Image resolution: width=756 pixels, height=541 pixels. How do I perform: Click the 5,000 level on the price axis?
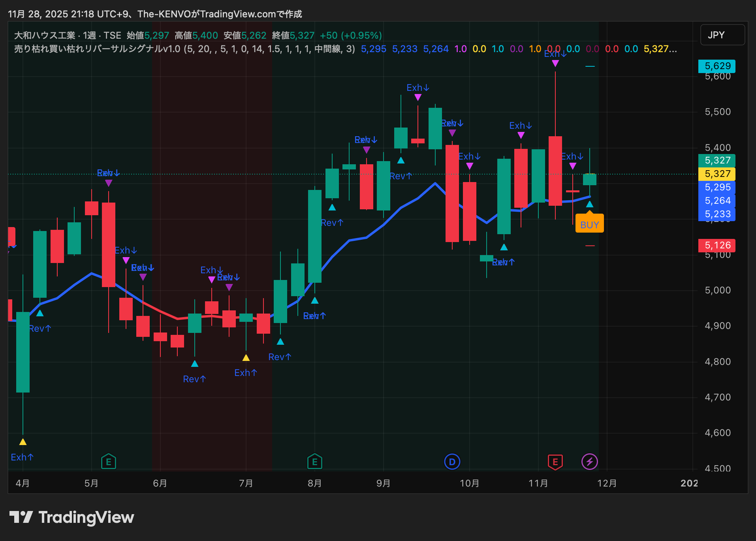coord(717,290)
